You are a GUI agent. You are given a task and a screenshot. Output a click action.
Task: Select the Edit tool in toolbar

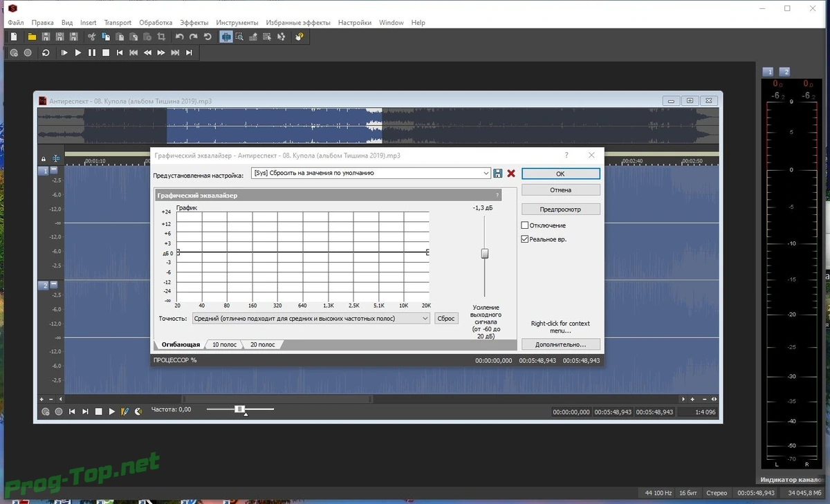tap(226, 37)
